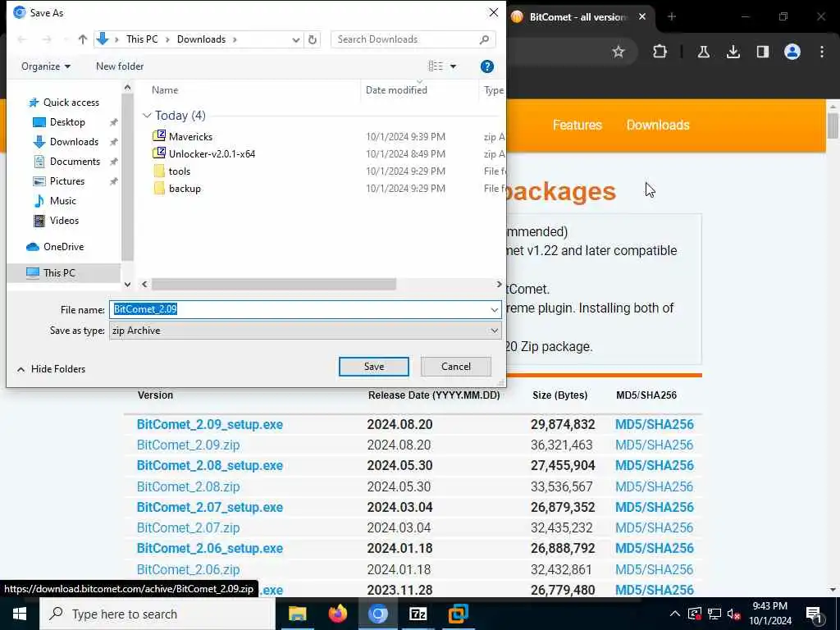
Task: Open Chrome three-dot menu
Action: click(822, 52)
